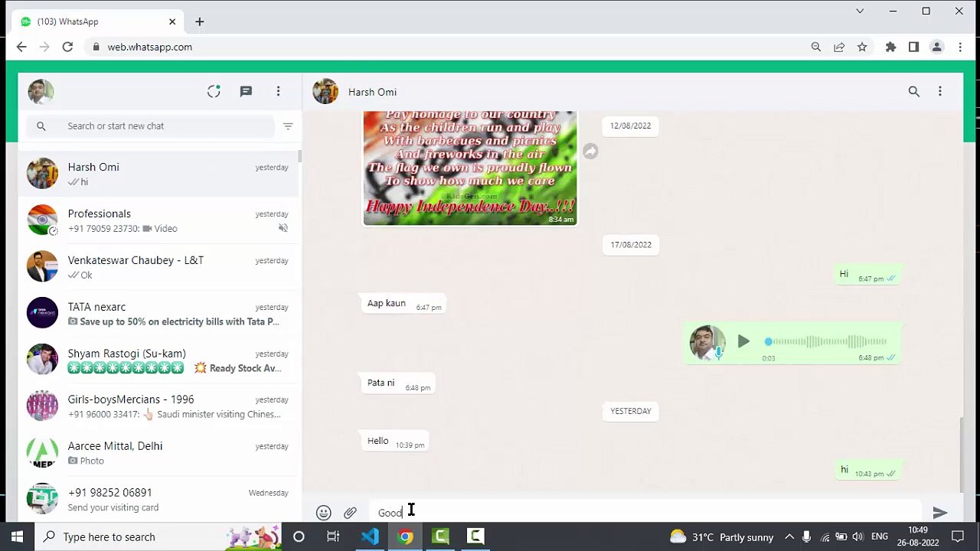The height and width of the screenshot is (551, 980).
Task: Click the sent 'Hi' message at 6:47 pm
Action: click(x=867, y=275)
